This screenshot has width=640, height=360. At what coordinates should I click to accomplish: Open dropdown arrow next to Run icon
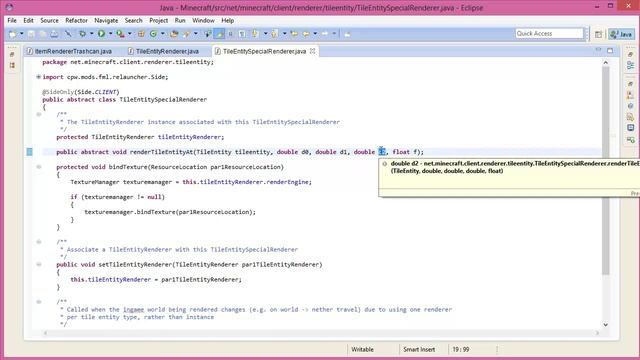[110, 34]
